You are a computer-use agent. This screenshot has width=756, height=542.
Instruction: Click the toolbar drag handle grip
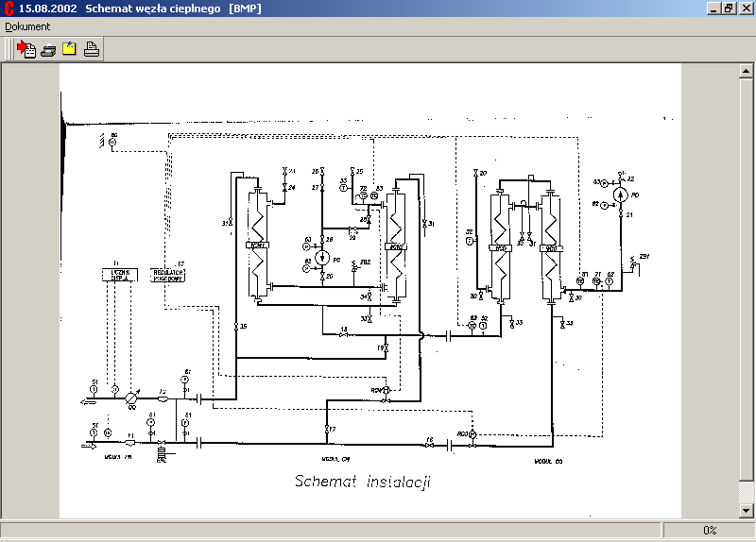coord(10,50)
